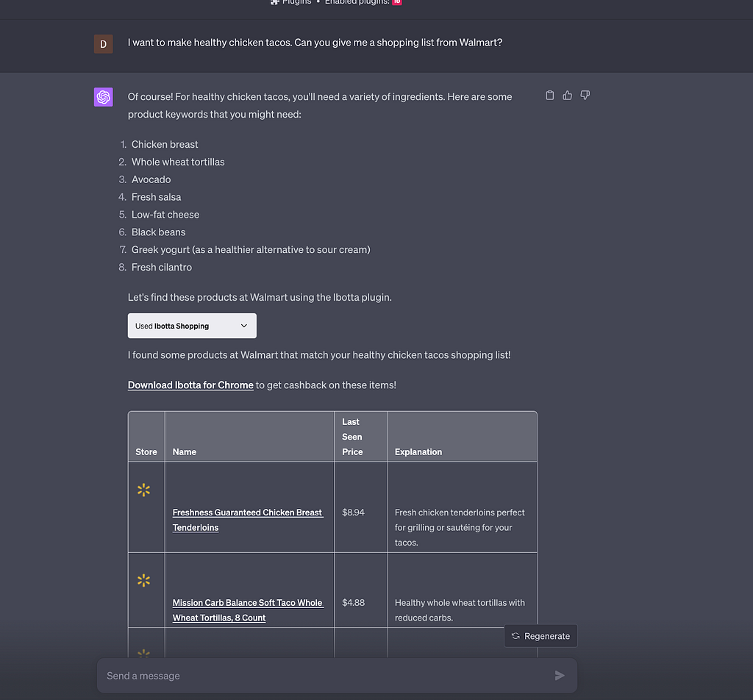Click the Fresh cilantro list item

[161, 267]
